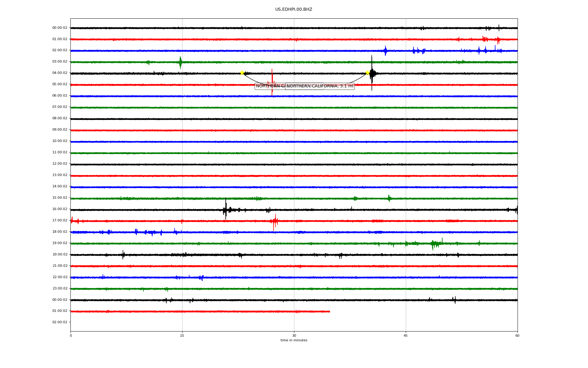The width and height of the screenshot is (588, 368).
Task: Click the 16:00:02 trace time label
Action: [x=60, y=209]
